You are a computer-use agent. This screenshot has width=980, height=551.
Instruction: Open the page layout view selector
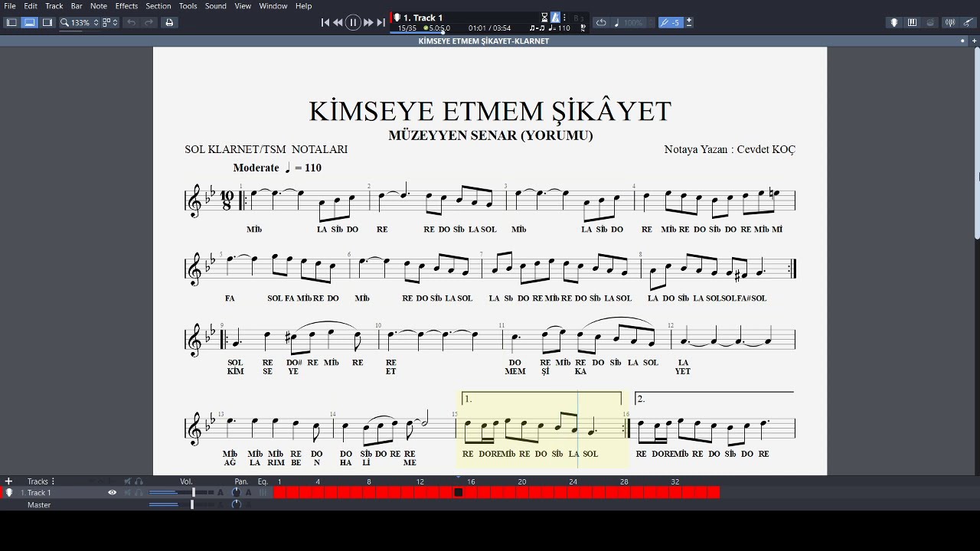point(109,23)
